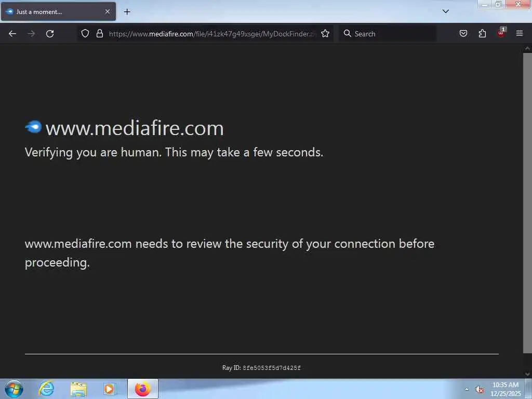Open the Extensions puzzle icon
The width and height of the screenshot is (532, 399).
coord(482,33)
